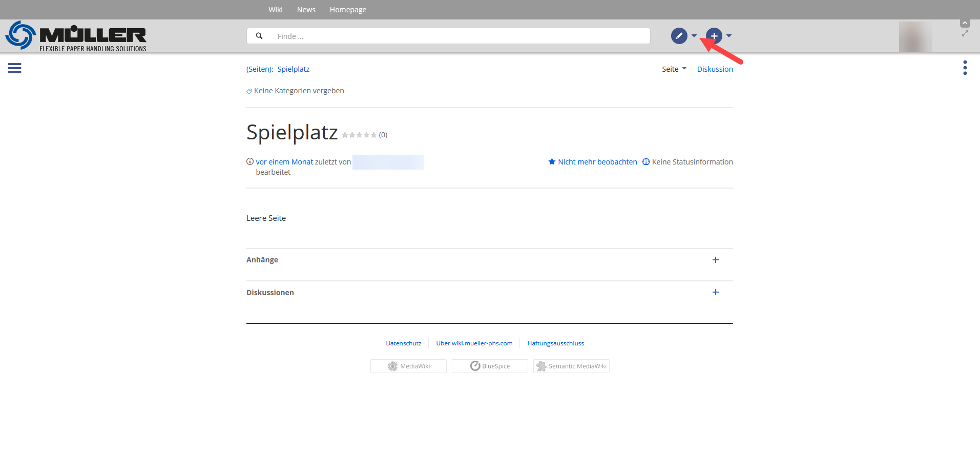Click the Müller logo

[x=76, y=36]
